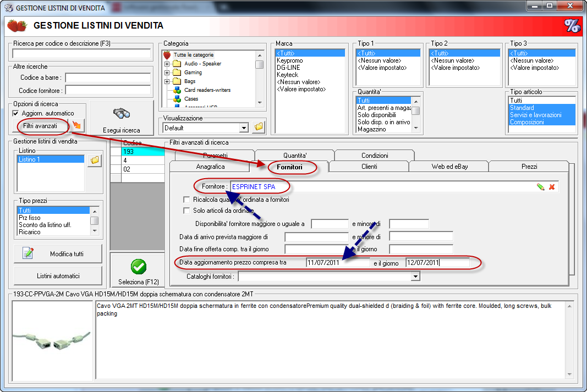Select the row with Codice 193
The width and height of the screenshot is (587, 392).
click(143, 152)
